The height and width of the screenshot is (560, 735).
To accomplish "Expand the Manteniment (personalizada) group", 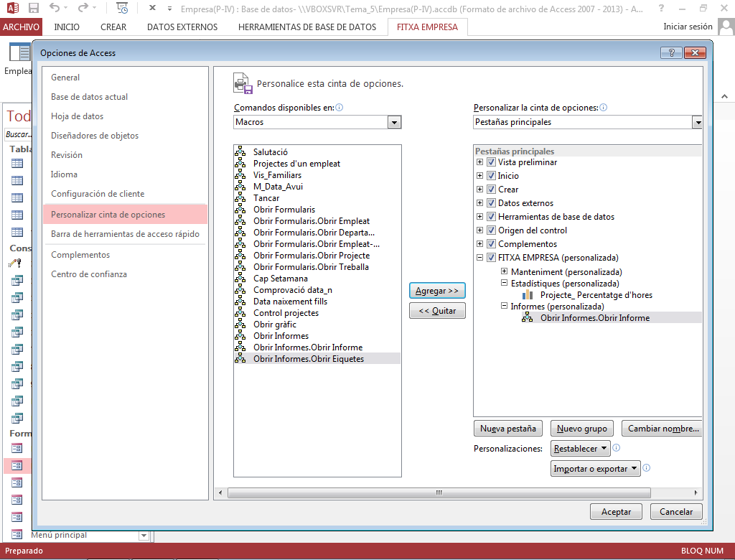I will pyautogui.click(x=505, y=271).
